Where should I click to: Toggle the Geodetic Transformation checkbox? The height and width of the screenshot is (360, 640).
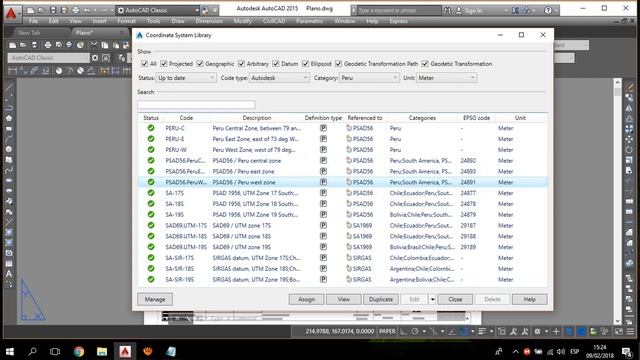pyautogui.click(x=425, y=64)
